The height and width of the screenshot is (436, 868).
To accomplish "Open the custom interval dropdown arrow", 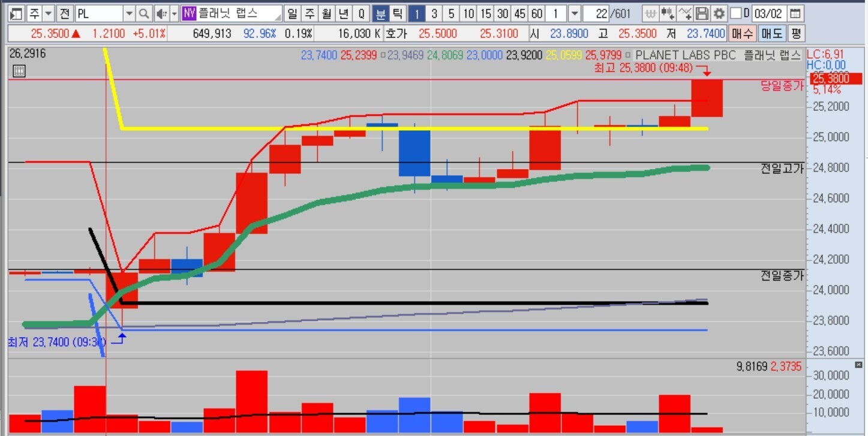I will coord(574,13).
